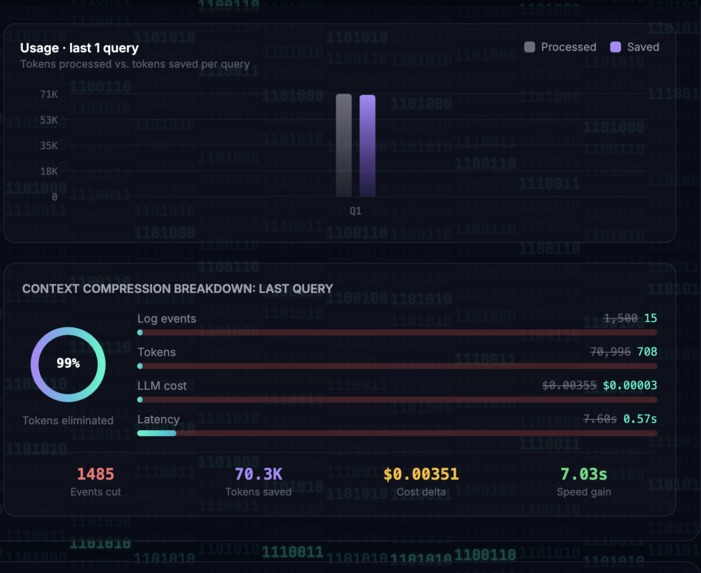701x573 pixels.
Task: Click the 'Cost delta' caption
Action: [x=421, y=492]
